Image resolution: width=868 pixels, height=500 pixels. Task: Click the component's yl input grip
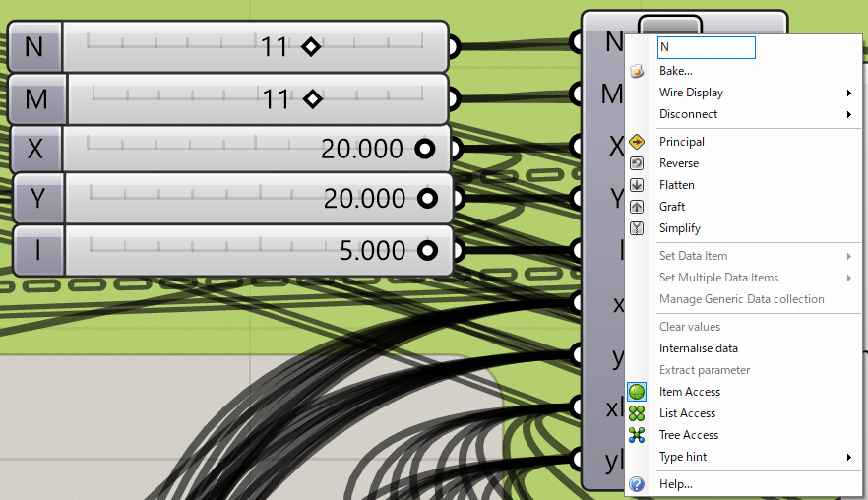click(x=577, y=459)
